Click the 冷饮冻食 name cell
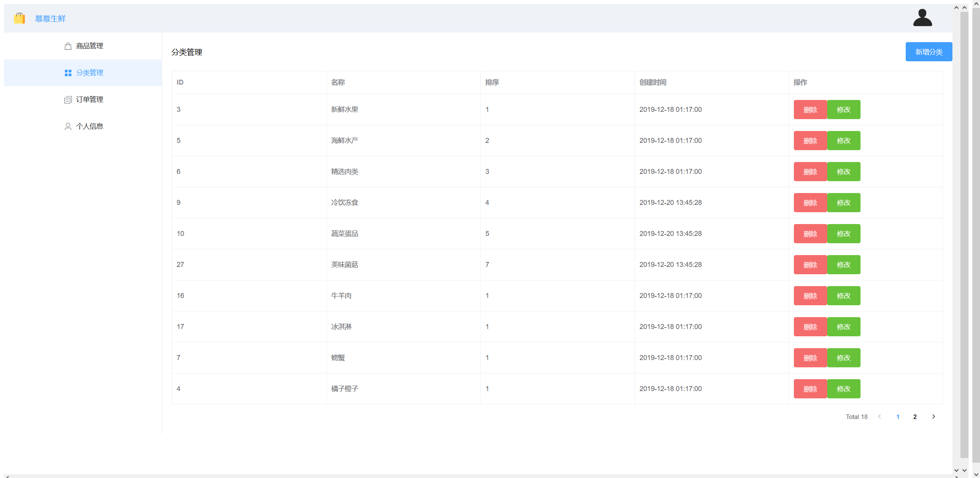This screenshot has width=980, height=478. coord(403,203)
